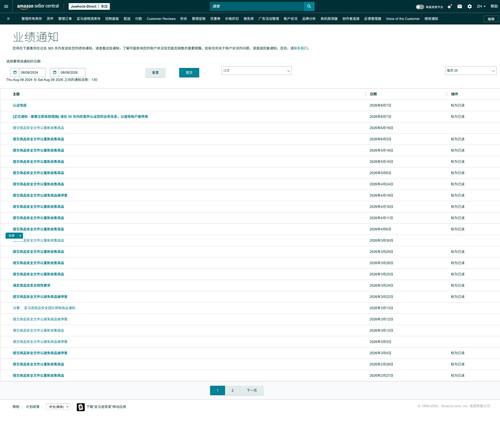Screen dimensions: 500x422
Task: Toggle the switch in the top header
Action: point(420,7)
